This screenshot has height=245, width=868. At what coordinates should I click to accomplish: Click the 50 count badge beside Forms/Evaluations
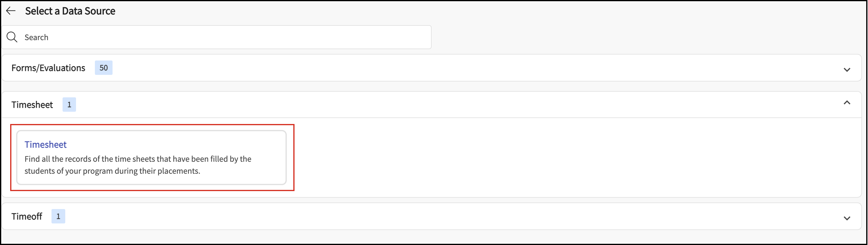pyautogui.click(x=104, y=68)
